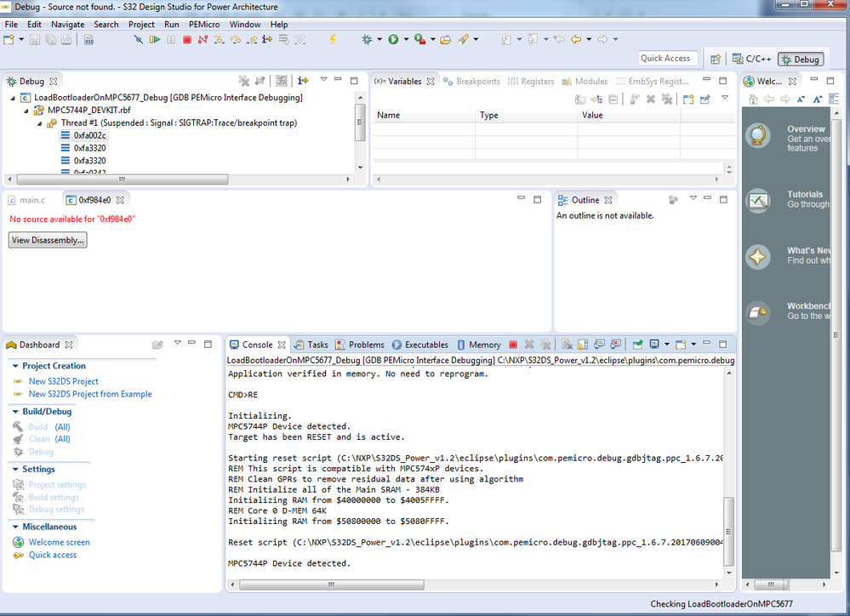The height and width of the screenshot is (616, 850).
Task: Switch to C/C++ perspective
Action: (752, 59)
